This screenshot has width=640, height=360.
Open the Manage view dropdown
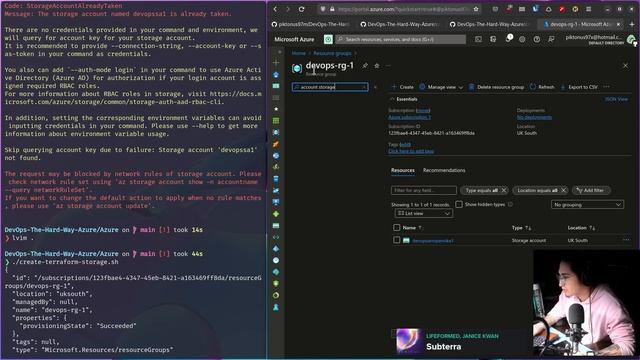441,87
